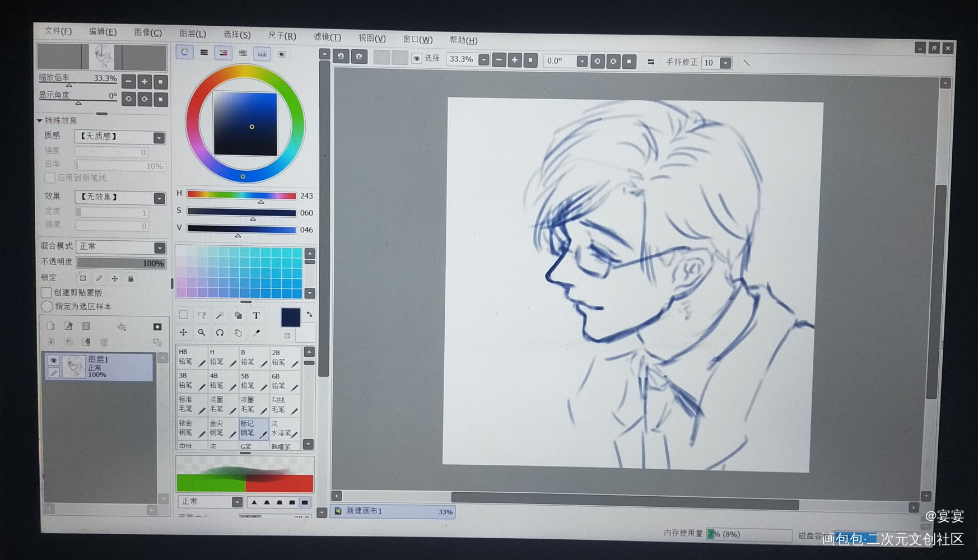This screenshot has width=978, height=560.
Task: Open the 质感 texture dropdown
Action: (120, 137)
